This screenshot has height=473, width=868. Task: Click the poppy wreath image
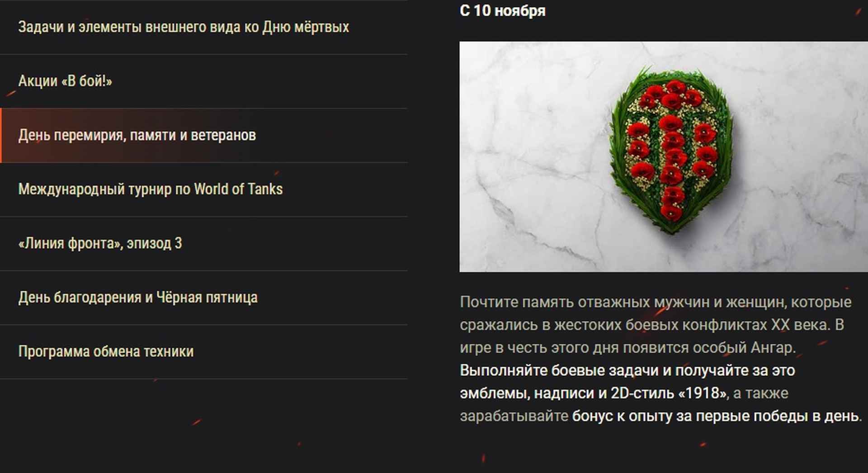[663, 156]
